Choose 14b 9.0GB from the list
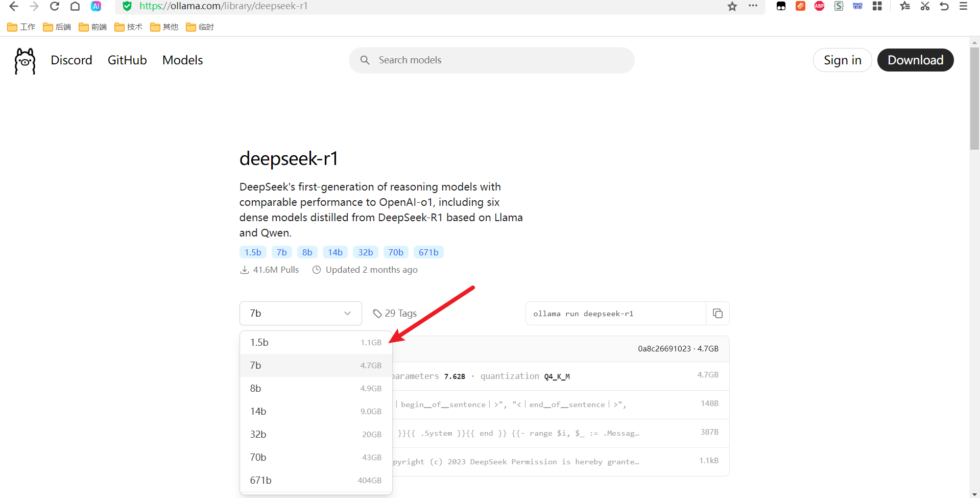 point(316,411)
